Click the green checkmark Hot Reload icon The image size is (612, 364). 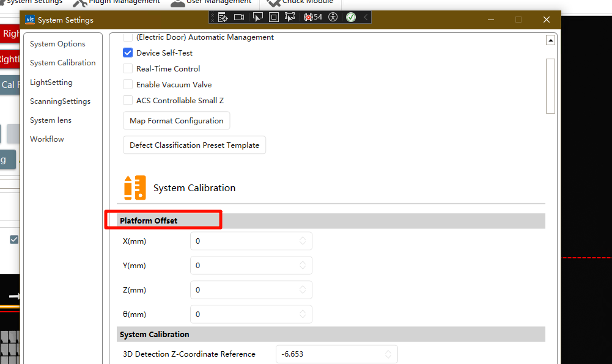(x=351, y=17)
